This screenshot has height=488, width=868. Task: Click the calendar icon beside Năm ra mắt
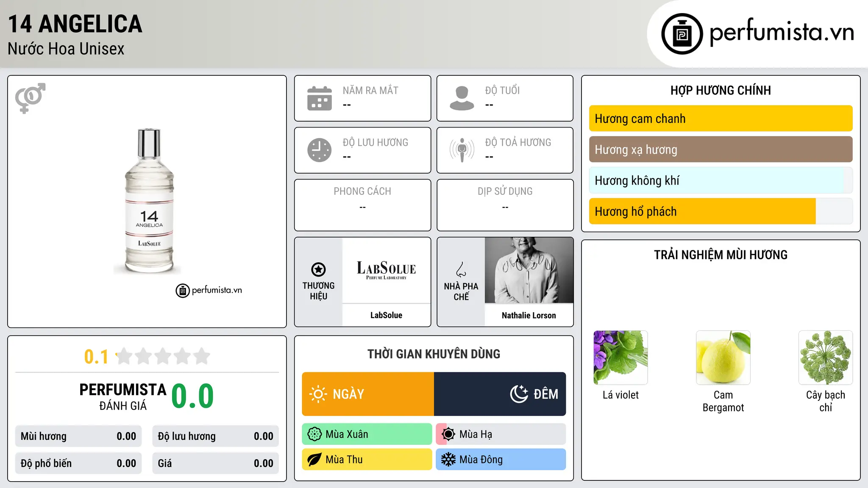(320, 98)
